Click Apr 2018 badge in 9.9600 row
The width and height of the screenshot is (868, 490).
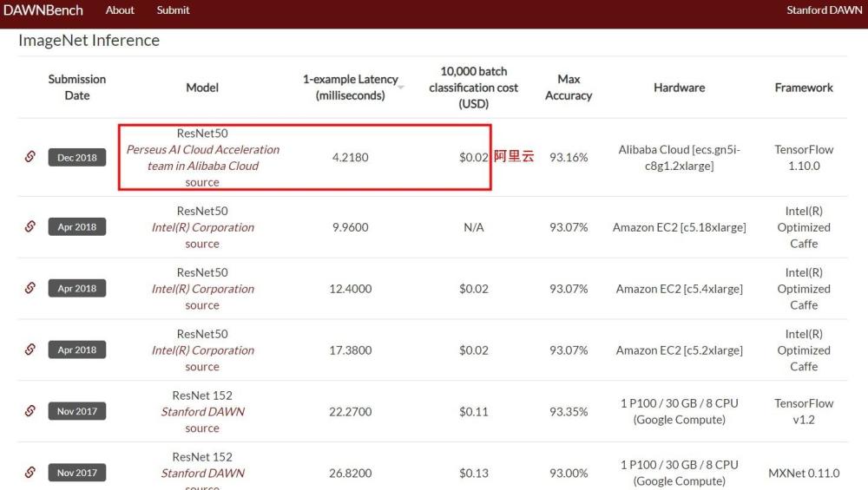(x=77, y=226)
